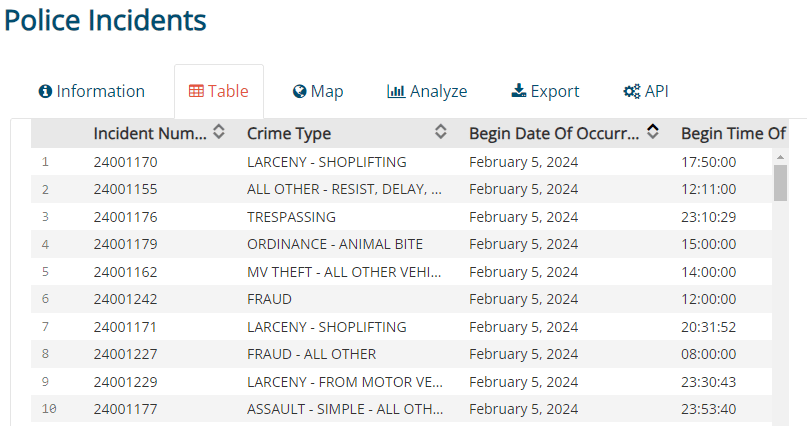807x426 pixels.
Task: Toggle sort arrows on Crime Type column
Action: [x=440, y=132]
